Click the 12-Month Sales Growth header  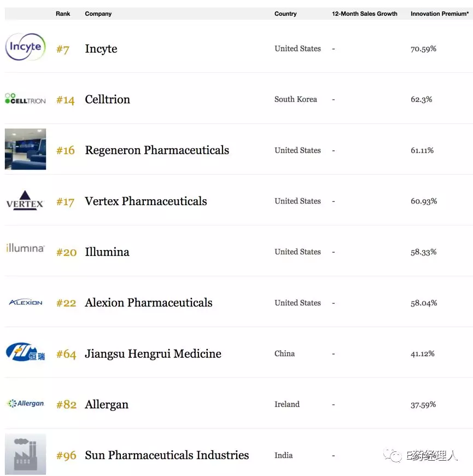click(364, 14)
